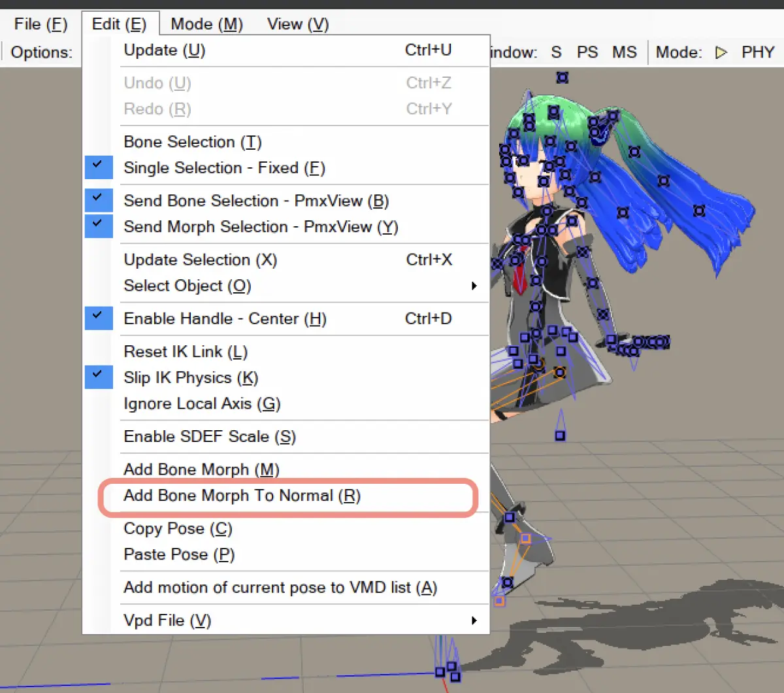Toggle Single Selection - Fixed checkmark
The image size is (784, 693).
pos(99,167)
